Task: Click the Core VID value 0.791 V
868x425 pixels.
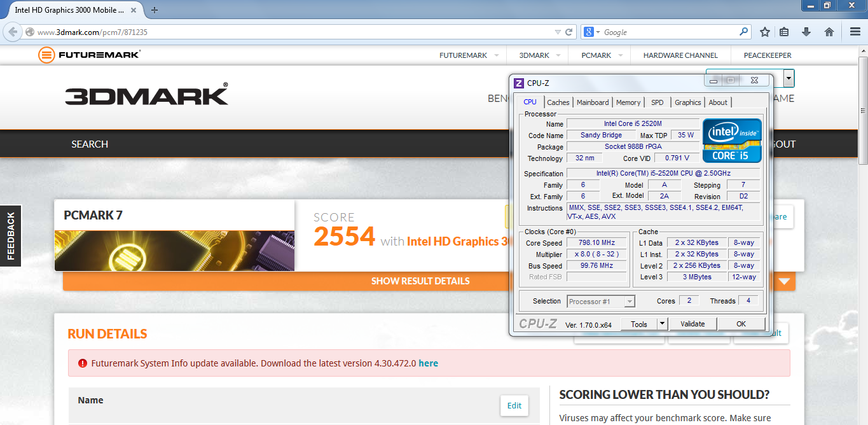Action: point(677,158)
